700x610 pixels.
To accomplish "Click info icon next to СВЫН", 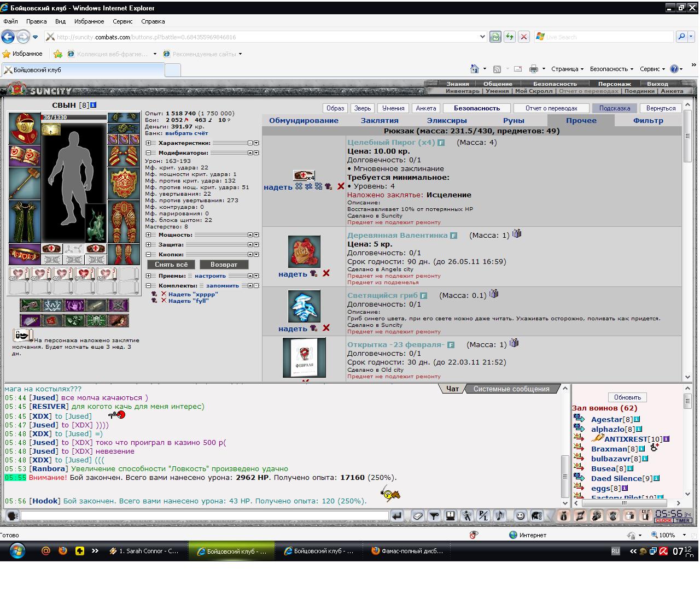I will (94, 105).
